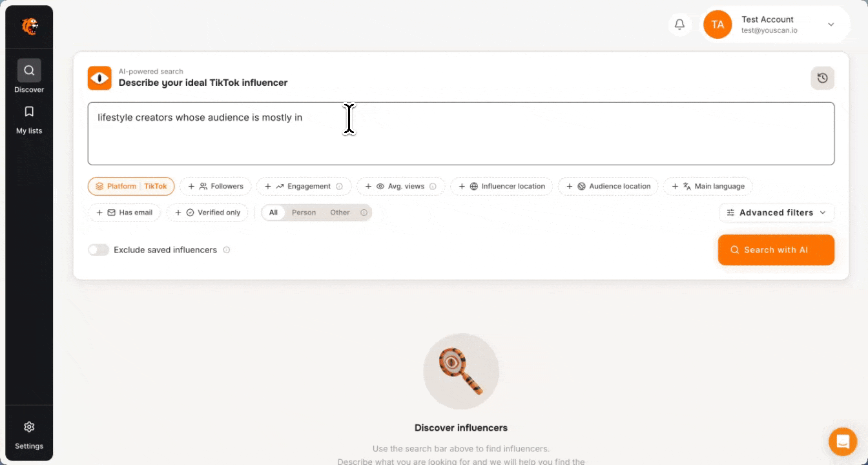Viewport: 868px width, 465px height.
Task: Show info about entity type selector
Action: point(364,212)
